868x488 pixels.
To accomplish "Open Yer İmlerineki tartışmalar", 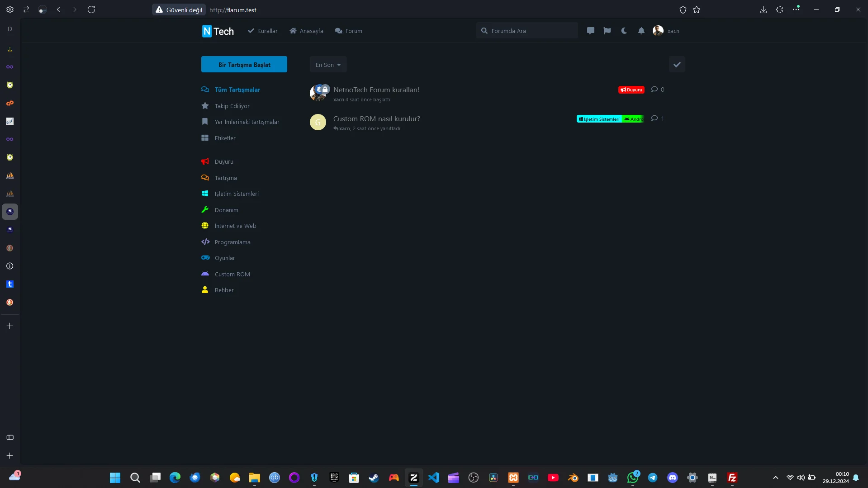I will click(240, 122).
